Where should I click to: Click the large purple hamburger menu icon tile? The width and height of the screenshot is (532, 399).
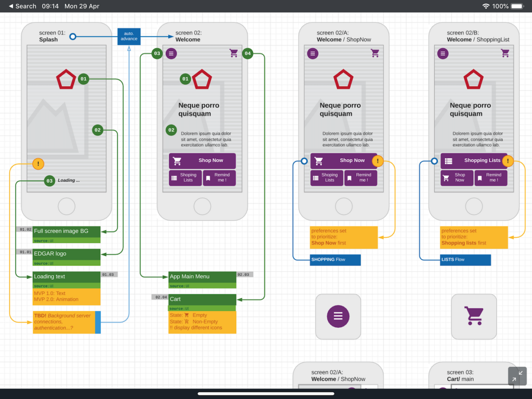(338, 317)
